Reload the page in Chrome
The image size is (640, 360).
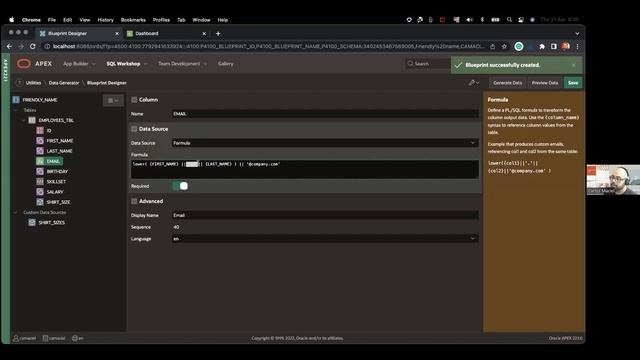tap(33, 47)
